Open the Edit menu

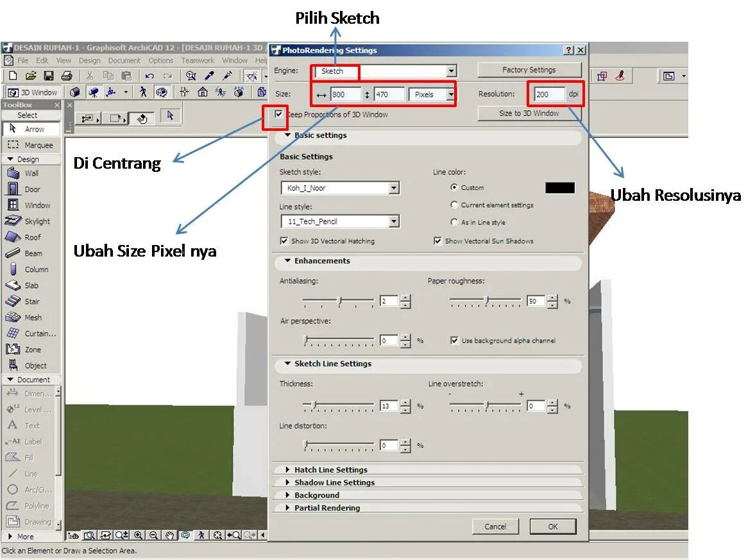(x=42, y=60)
